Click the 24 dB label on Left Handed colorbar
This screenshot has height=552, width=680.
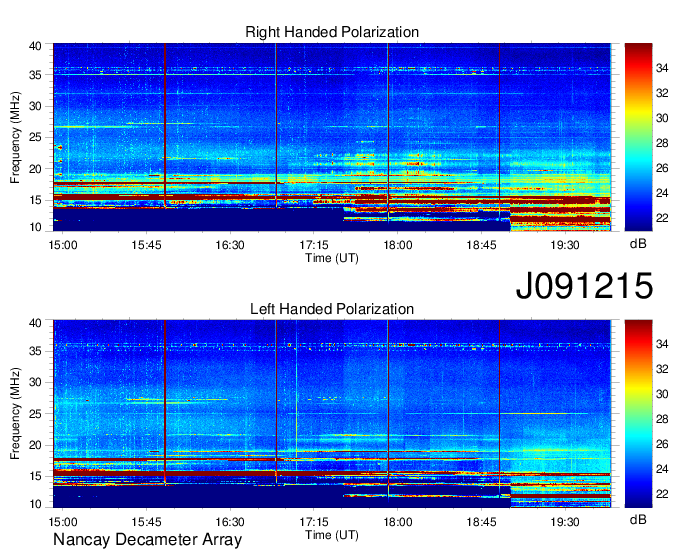(662, 469)
